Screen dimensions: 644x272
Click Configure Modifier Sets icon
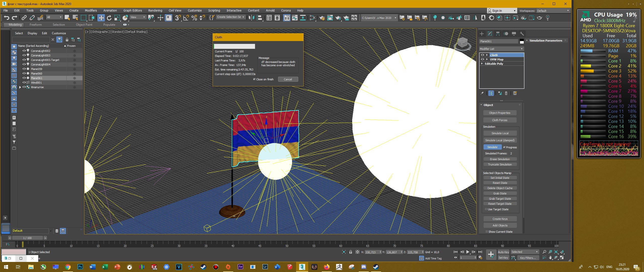point(515,93)
